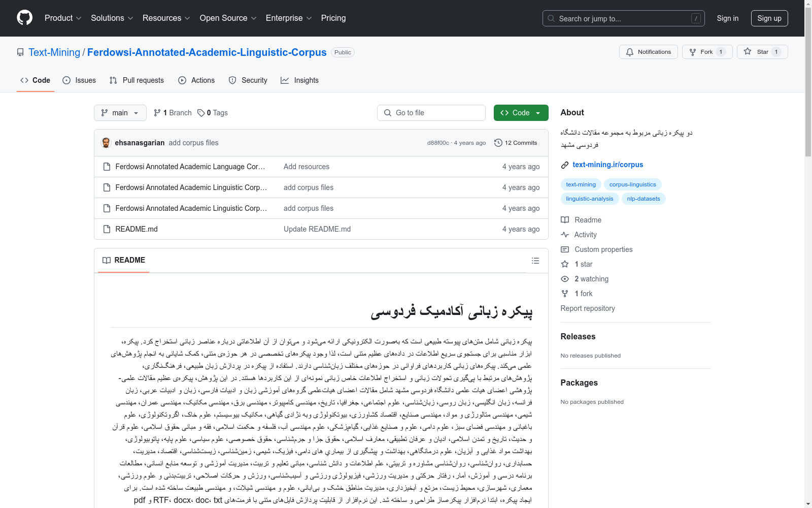Image resolution: width=812 pixels, height=508 pixels.
Task: Click the tag icon next to 0 Tags
Action: (201, 113)
